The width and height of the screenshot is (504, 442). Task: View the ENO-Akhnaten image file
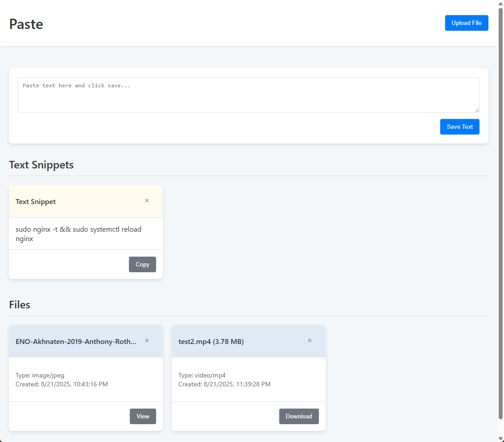coord(143,416)
